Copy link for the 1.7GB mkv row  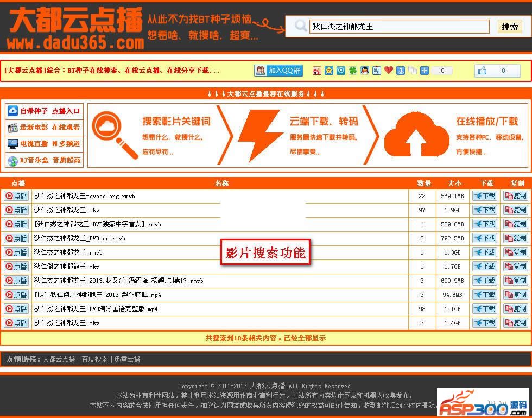(515, 267)
